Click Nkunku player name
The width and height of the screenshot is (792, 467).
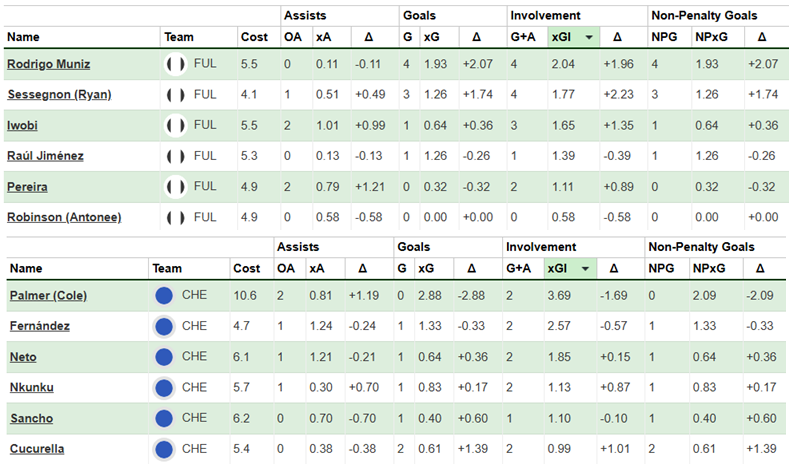coord(32,388)
